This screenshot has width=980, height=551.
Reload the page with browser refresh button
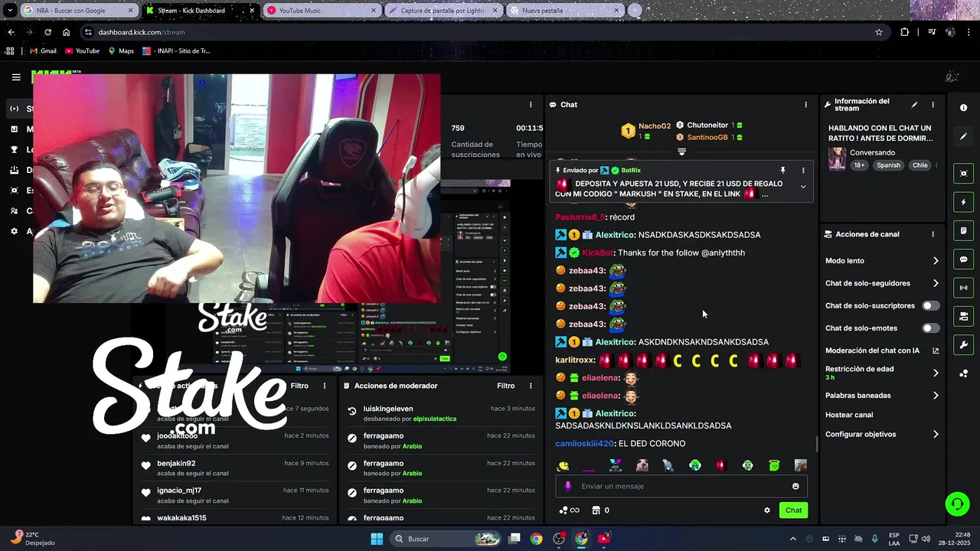[x=47, y=32]
